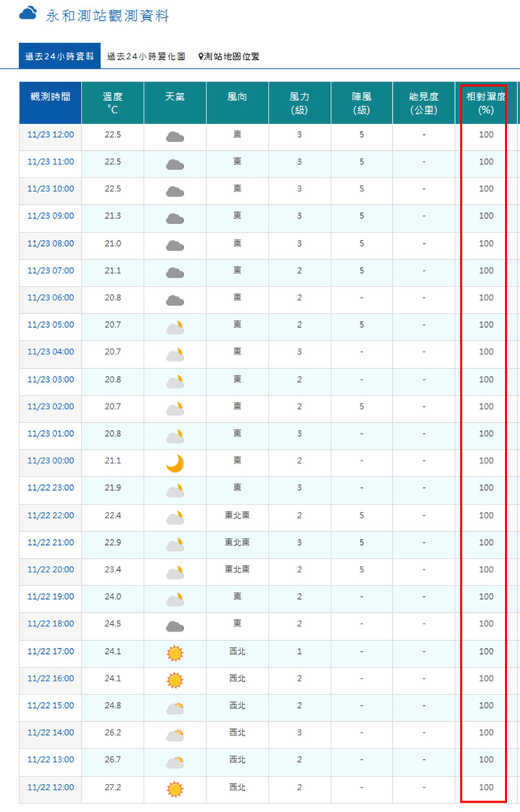
Task: Click temperature value 24.5
Action: [x=113, y=624]
